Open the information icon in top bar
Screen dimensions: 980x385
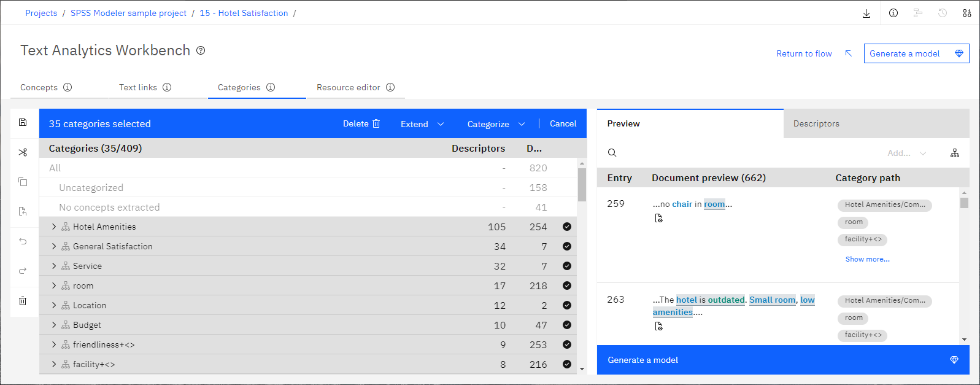893,13
